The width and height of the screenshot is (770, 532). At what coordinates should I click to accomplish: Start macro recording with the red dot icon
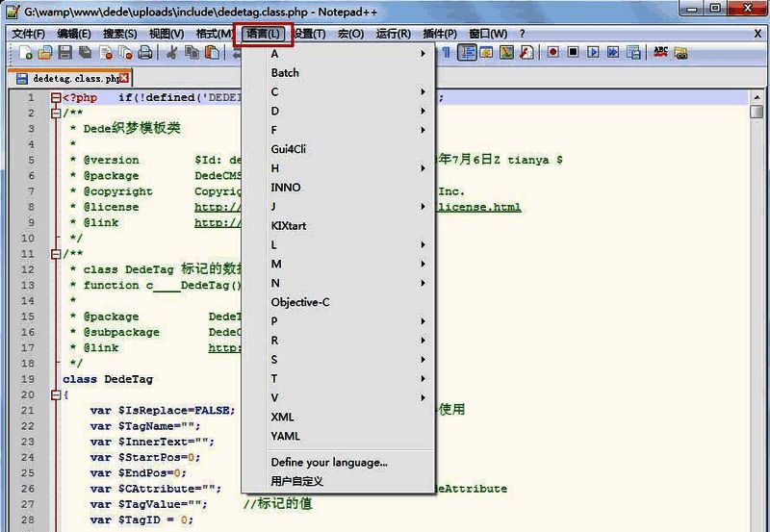(x=552, y=52)
